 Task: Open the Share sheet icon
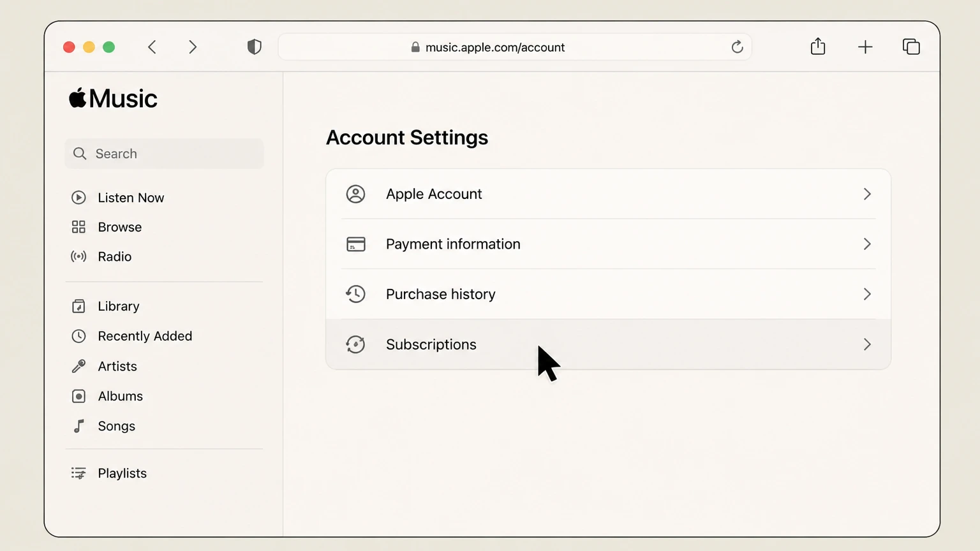(x=818, y=46)
